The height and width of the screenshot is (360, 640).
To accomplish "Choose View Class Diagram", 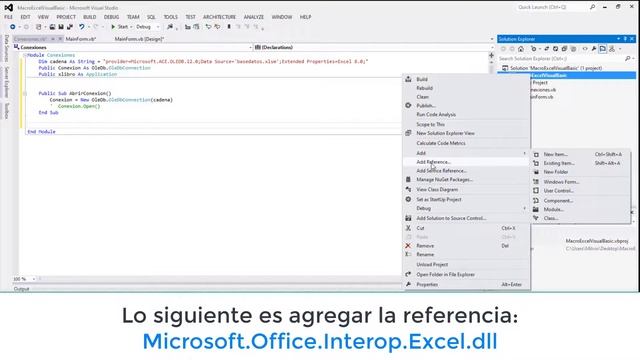I will (467, 190).
